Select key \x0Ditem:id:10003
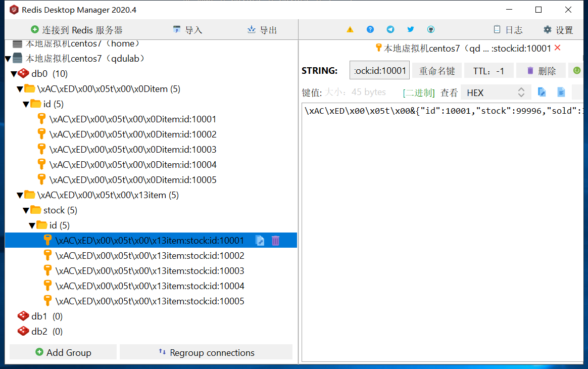The image size is (588, 369). coord(133,150)
